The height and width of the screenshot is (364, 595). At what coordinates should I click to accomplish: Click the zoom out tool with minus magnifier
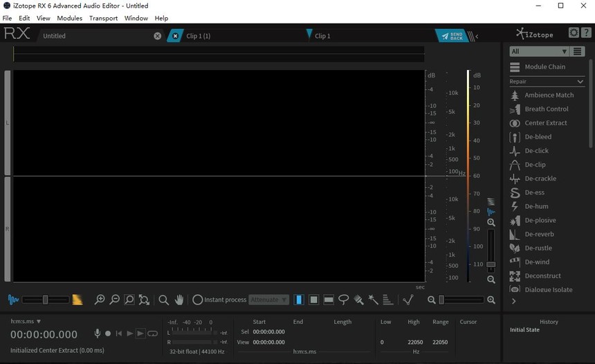pyautogui.click(x=114, y=300)
